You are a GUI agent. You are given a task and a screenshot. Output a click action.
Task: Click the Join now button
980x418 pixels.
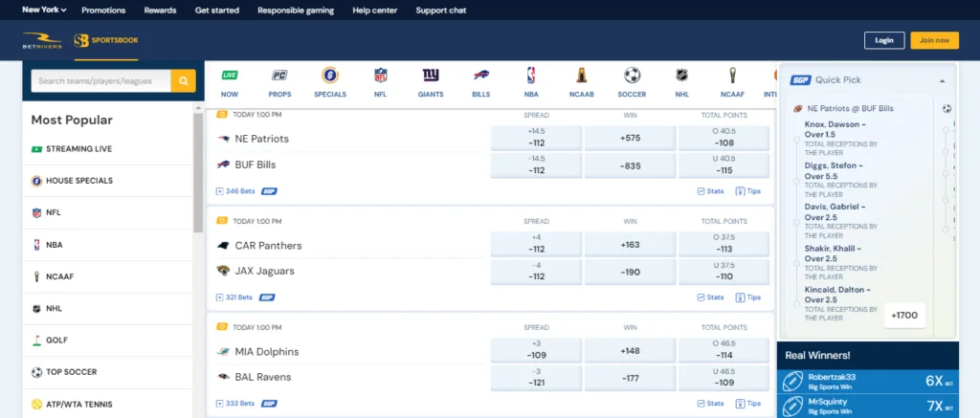pyautogui.click(x=934, y=40)
